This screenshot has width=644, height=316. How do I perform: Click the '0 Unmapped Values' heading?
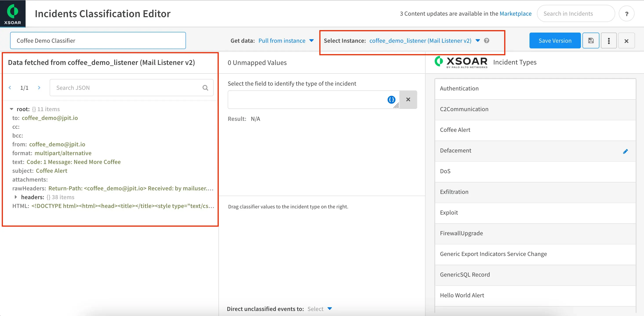(257, 62)
